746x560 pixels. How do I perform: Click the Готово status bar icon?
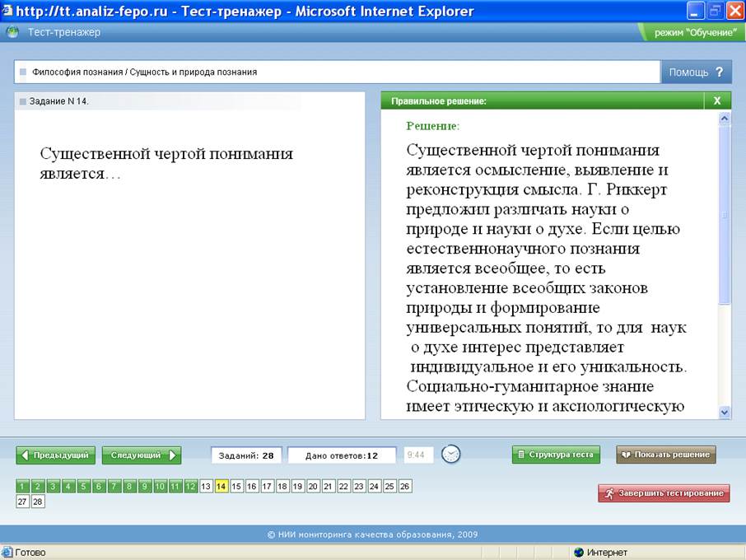tap(7, 552)
